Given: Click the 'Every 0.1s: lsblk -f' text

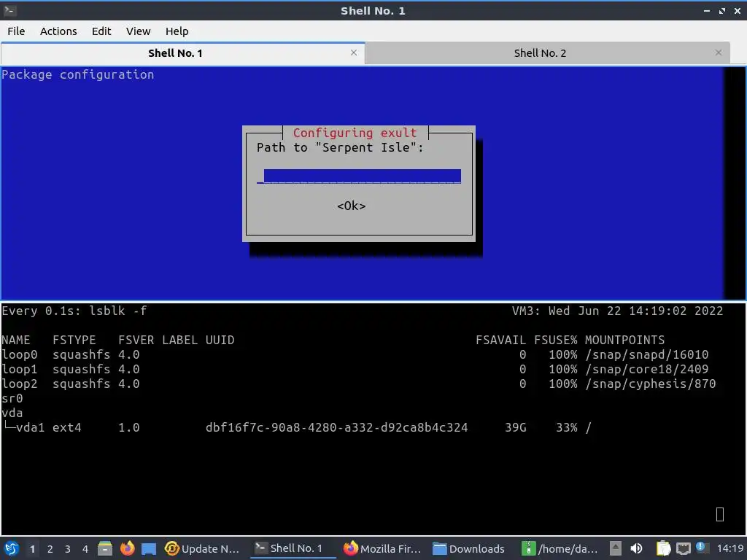Looking at the screenshot, I should (74, 311).
